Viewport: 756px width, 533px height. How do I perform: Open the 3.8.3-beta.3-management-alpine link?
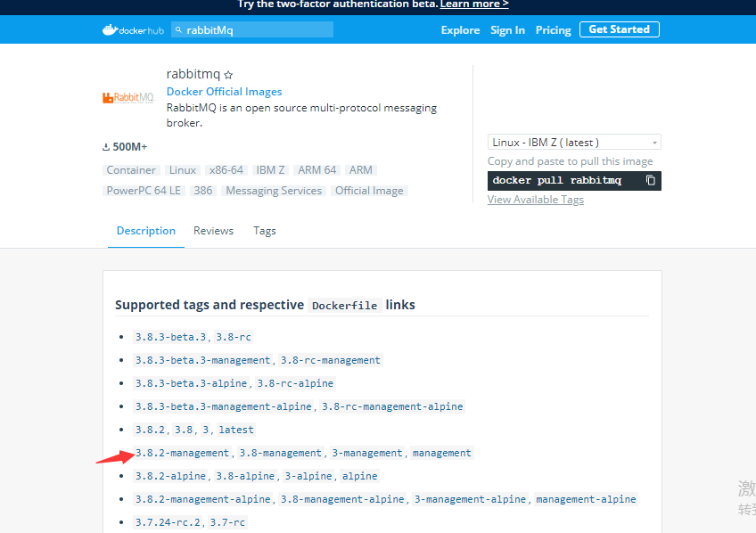pyautogui.click(x=223, y=406)
